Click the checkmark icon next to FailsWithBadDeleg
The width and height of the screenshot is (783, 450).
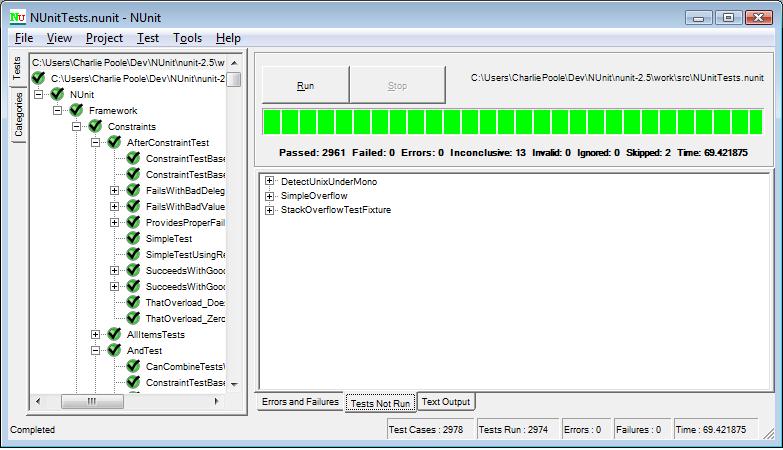(133, 190)
